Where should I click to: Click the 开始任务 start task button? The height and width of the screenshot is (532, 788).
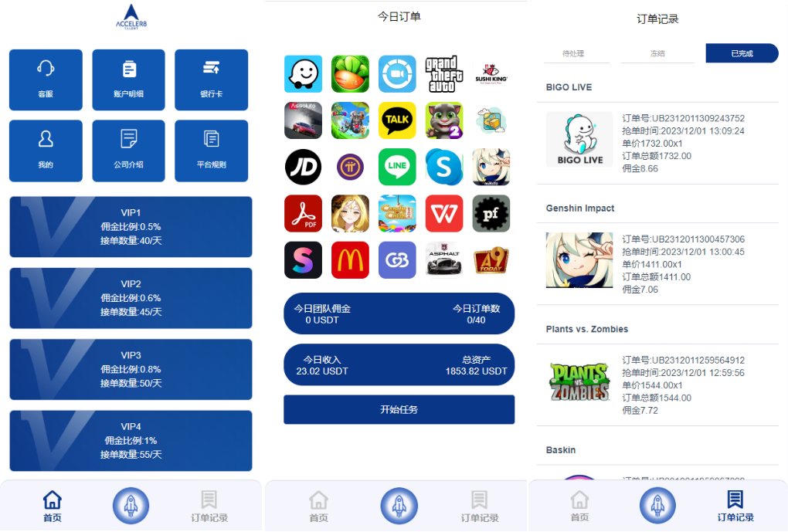point(399,409)
